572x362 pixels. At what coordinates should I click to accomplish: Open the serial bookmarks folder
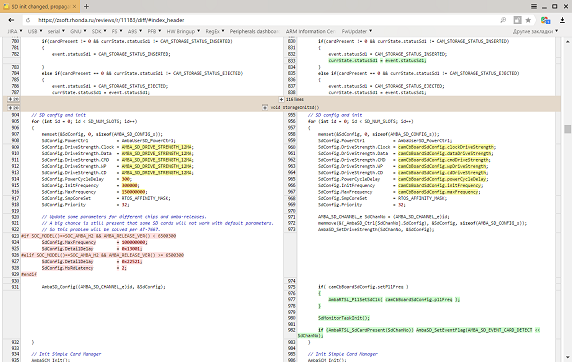56,31
